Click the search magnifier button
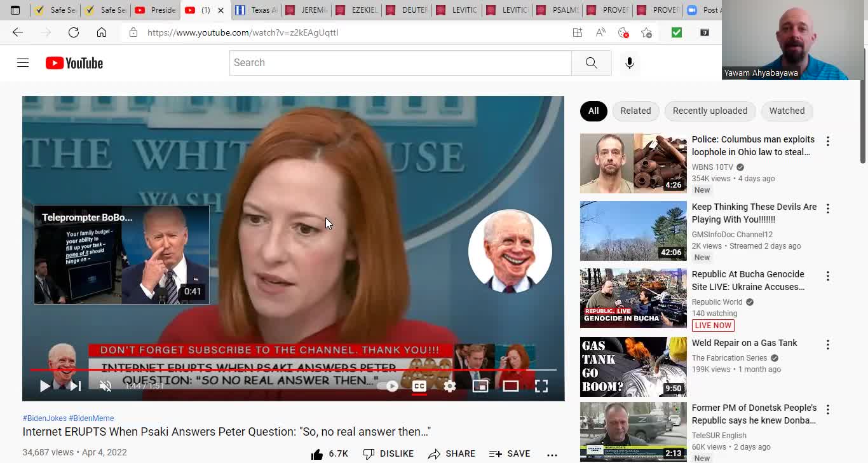The width and height of the screenshot is (868, 463). pos(592,63)
